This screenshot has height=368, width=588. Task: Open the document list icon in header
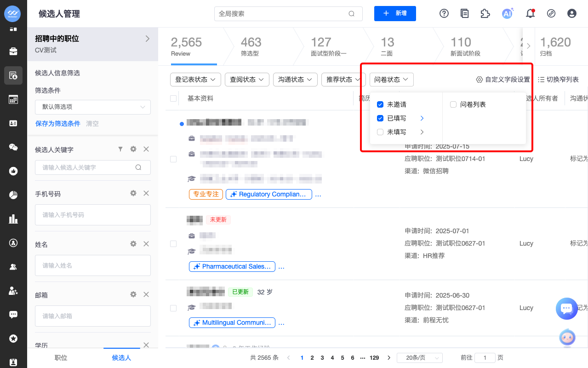465,13
